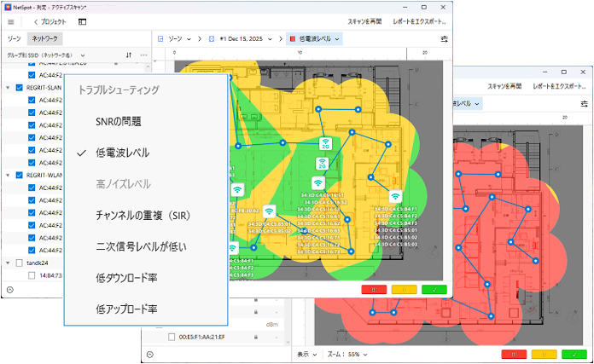The image size is (594, 364).
Task: Toggle the REGRIT-WLAN group checkbox
Action: click(20, 176)
